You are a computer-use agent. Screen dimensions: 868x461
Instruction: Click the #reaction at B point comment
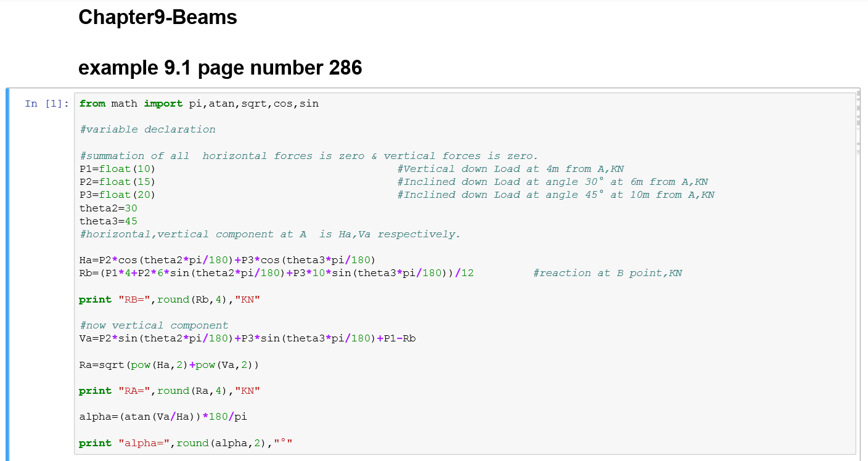point(607,273)
